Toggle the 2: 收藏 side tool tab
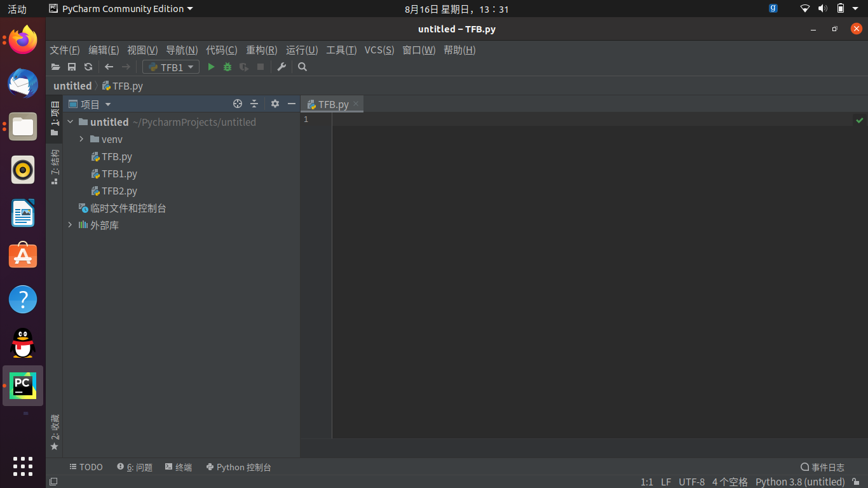 (55, 432)
